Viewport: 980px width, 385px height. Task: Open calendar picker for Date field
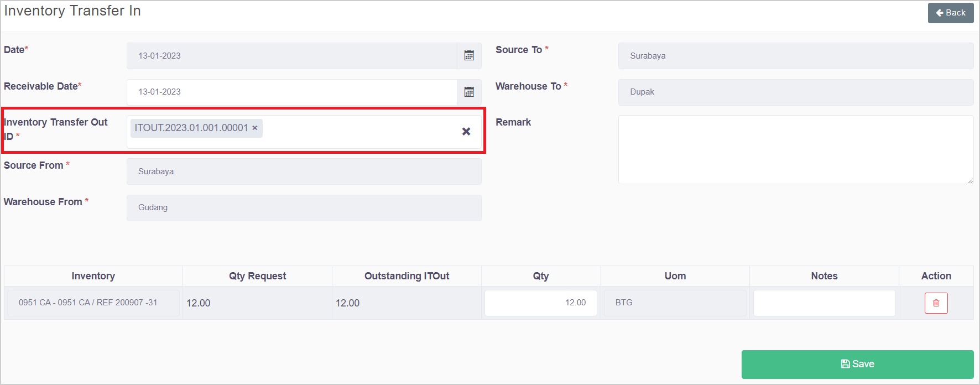click(469, 56)
